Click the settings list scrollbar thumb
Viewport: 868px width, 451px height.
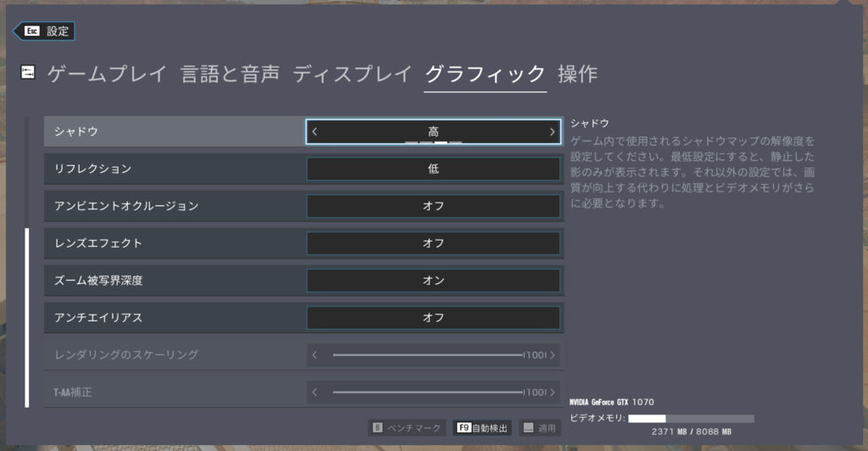click(x=26, y=318)
